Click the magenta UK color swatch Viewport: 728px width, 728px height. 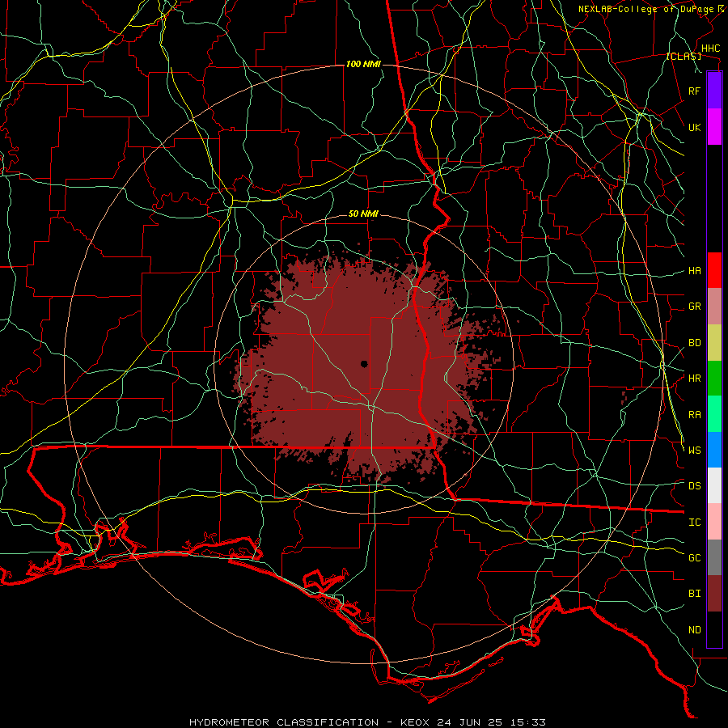(714, 127)
